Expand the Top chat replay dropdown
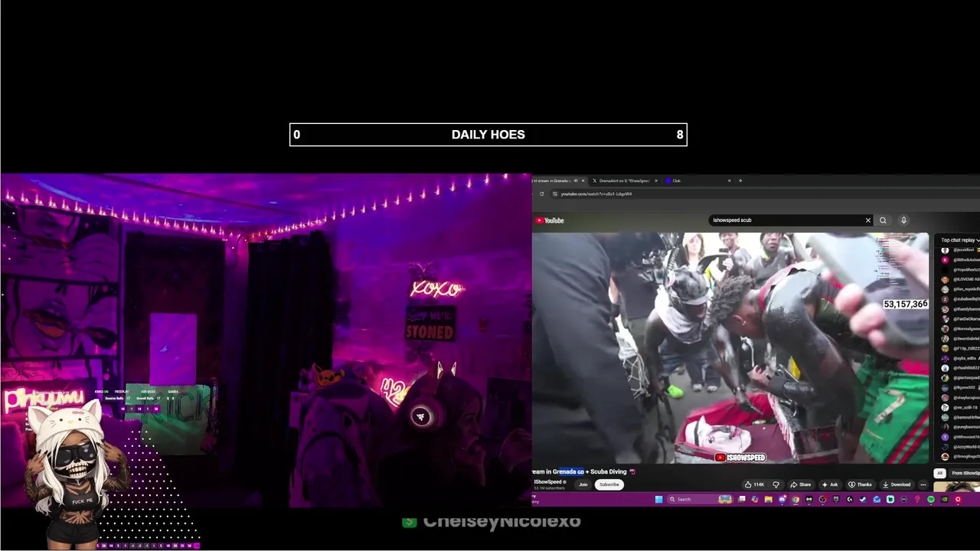Image resolution: width=980 pixels, height=551 pixels. click(x=960, y=240)
